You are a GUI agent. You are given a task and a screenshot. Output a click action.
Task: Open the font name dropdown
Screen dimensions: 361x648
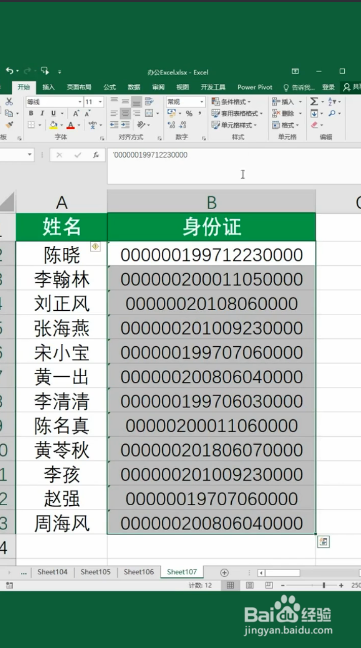[x=80, y=102]
